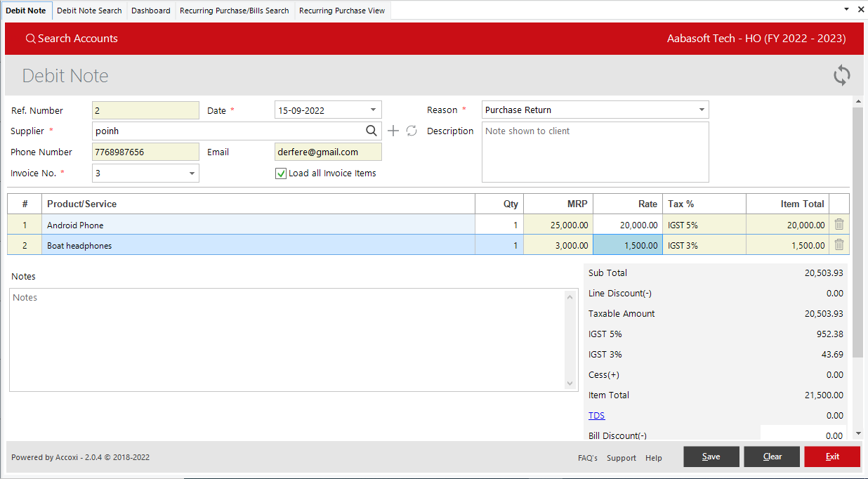Viewport: 868px width, 479px height.
Task: Click the 25,000.00 MRP cell
Action: [x=558, y=225]
